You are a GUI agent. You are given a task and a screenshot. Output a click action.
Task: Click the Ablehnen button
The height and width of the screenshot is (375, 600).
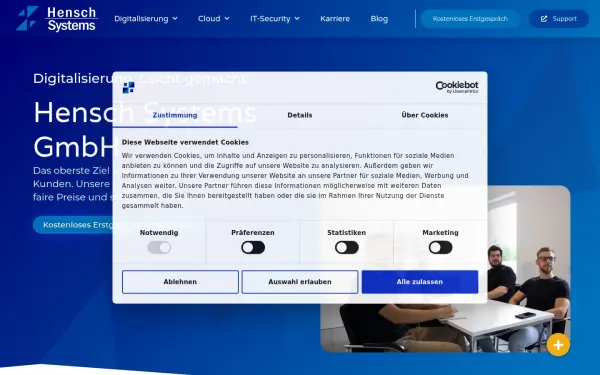180,282
